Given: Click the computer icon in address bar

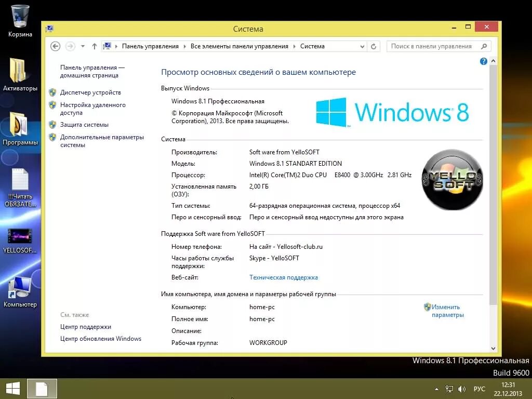Looking at the screenshot, I should coord(107,46).
